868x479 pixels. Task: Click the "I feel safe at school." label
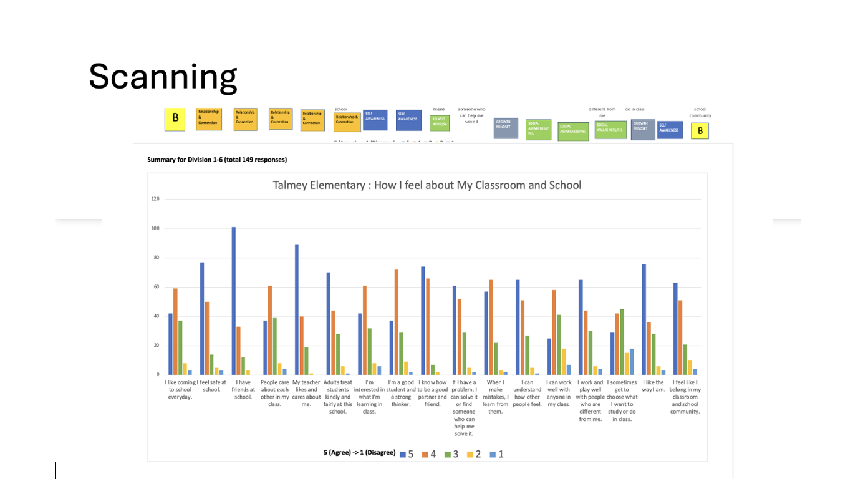[212, 385]
